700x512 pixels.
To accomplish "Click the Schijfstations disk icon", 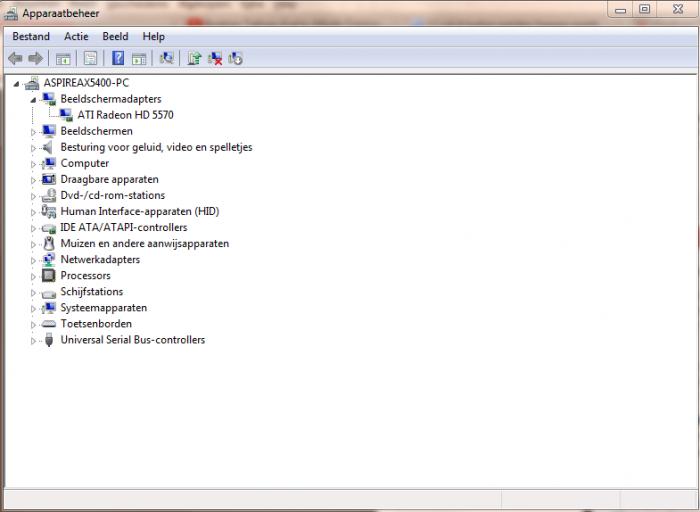I will (x=49, y=294).
